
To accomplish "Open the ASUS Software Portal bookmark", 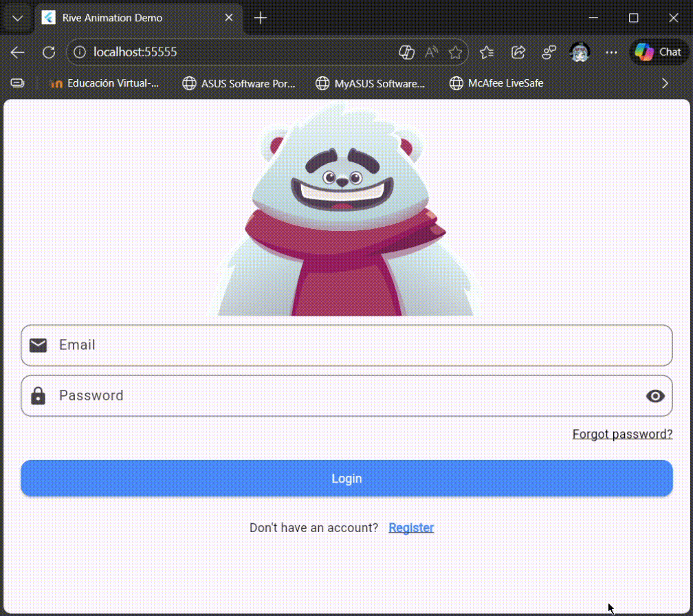I will pyautogui.click(x=239, y=83).
